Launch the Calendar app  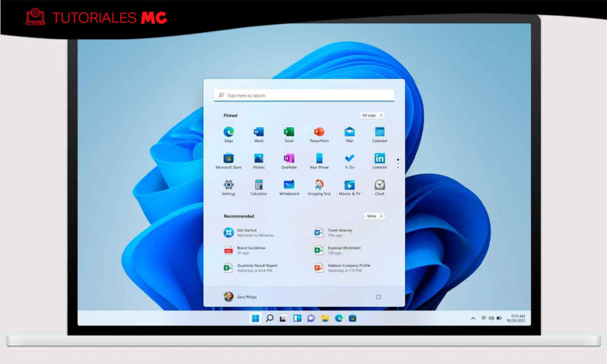point(379,132)
